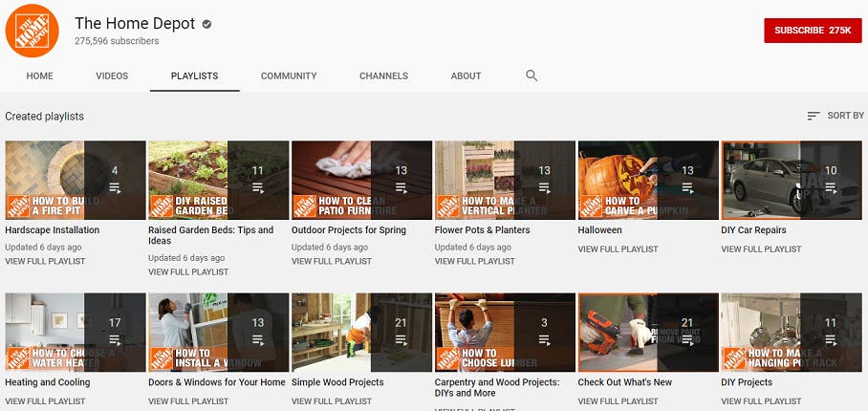868x411 pixels.
Task: Click The Home Depot channel name
Action: click(135, 23)
